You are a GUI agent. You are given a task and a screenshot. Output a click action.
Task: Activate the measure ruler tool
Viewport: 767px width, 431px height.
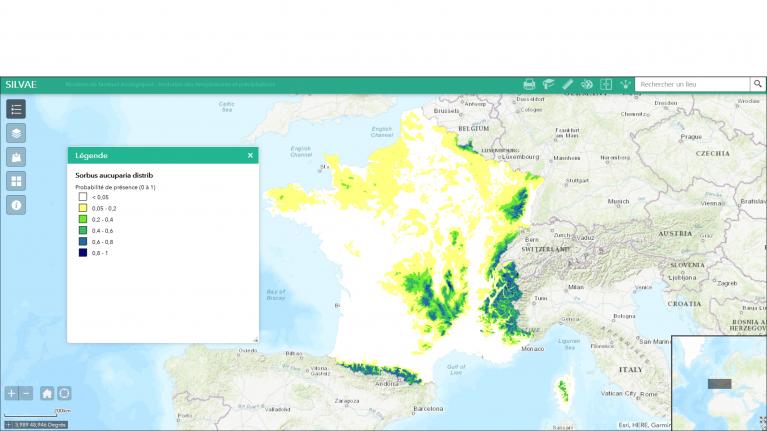[x=567, y=85]
